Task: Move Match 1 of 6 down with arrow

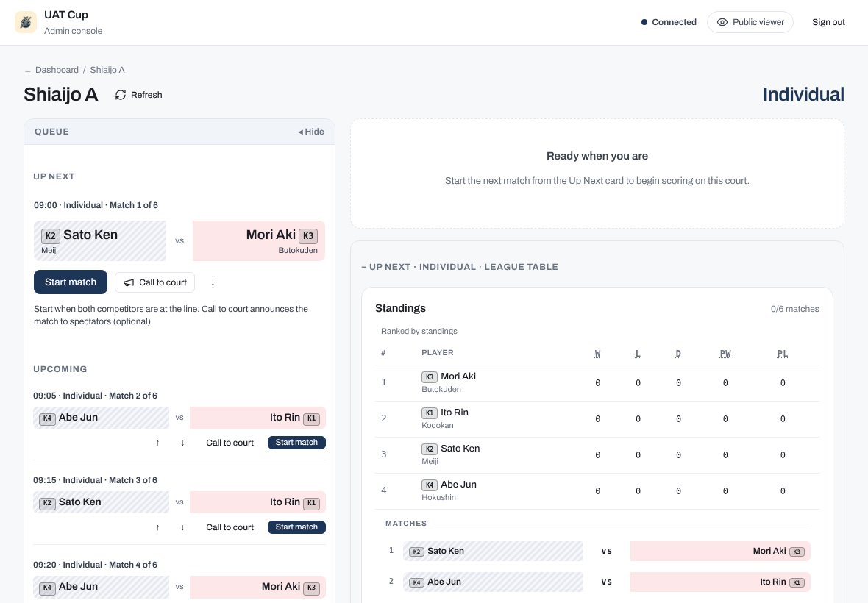Action: pyautogui.click(x=213, y=282)
